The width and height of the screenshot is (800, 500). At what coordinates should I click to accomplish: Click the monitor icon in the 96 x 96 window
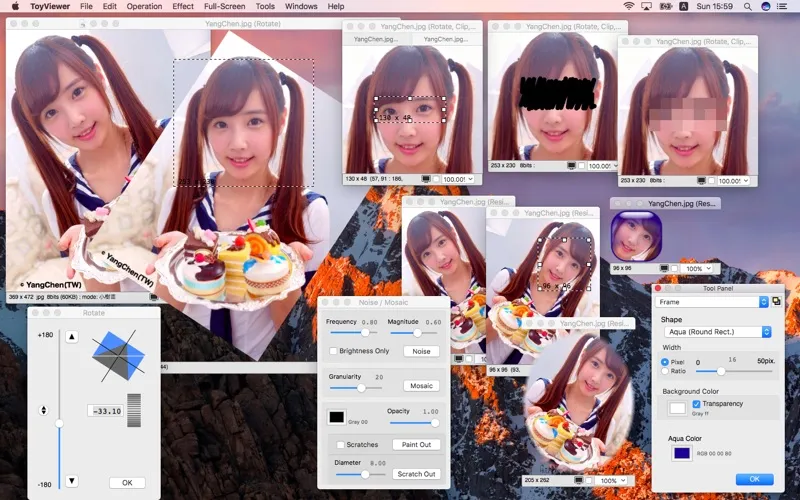click(x=664, y=268)
